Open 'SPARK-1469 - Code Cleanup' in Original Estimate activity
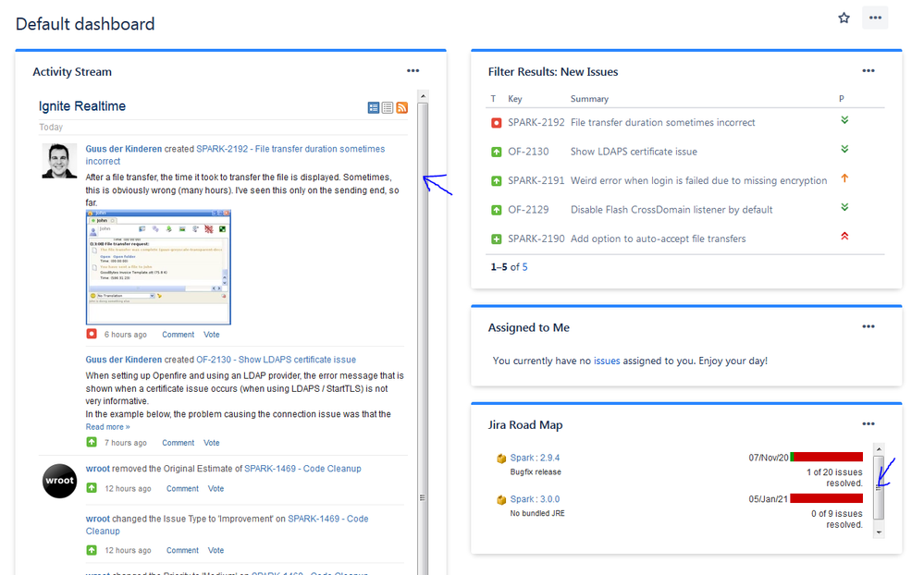Viewport: 924px width, 575px height. [x=302, y=469]
